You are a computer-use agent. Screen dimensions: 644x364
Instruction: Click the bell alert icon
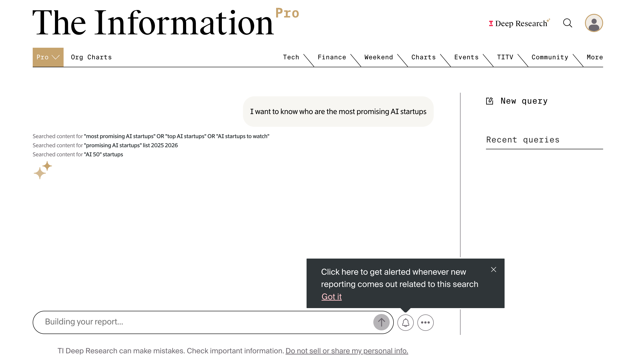coord(406,322)
